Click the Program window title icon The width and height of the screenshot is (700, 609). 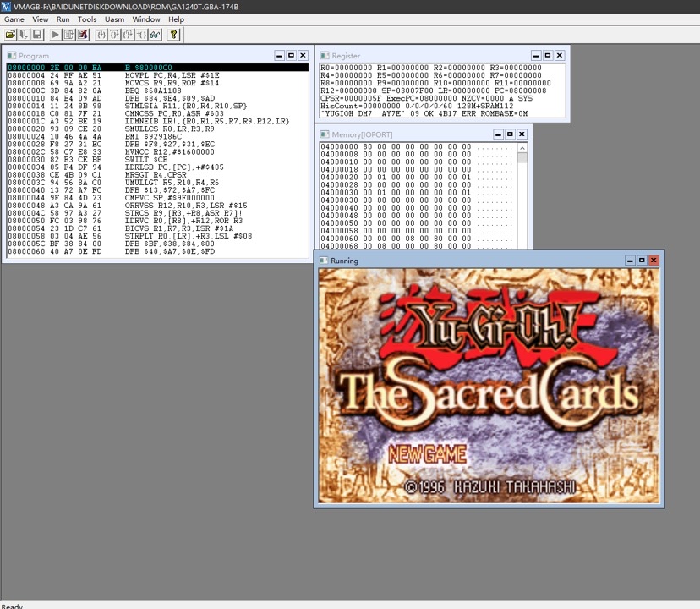(x=12, y=56)
